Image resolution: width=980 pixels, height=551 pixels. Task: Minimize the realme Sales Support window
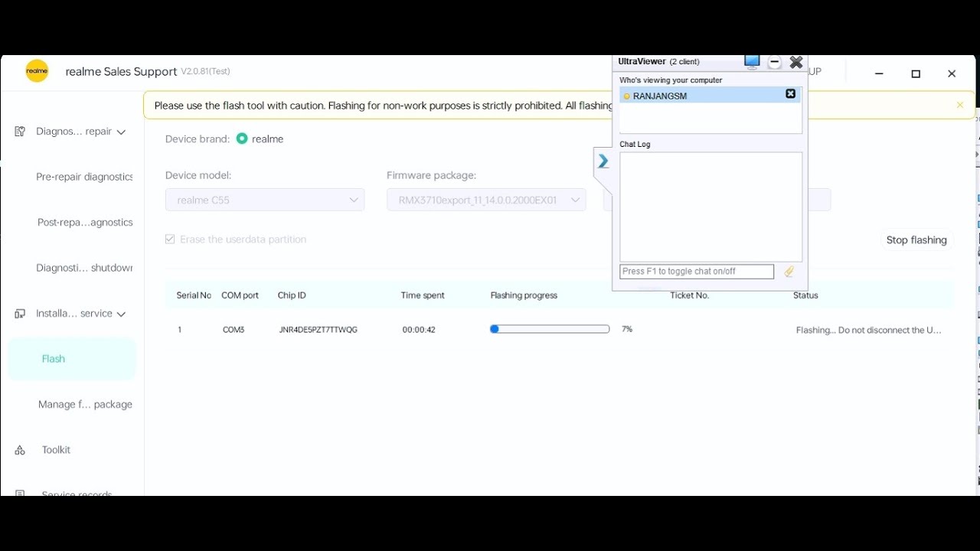point(879,73)
